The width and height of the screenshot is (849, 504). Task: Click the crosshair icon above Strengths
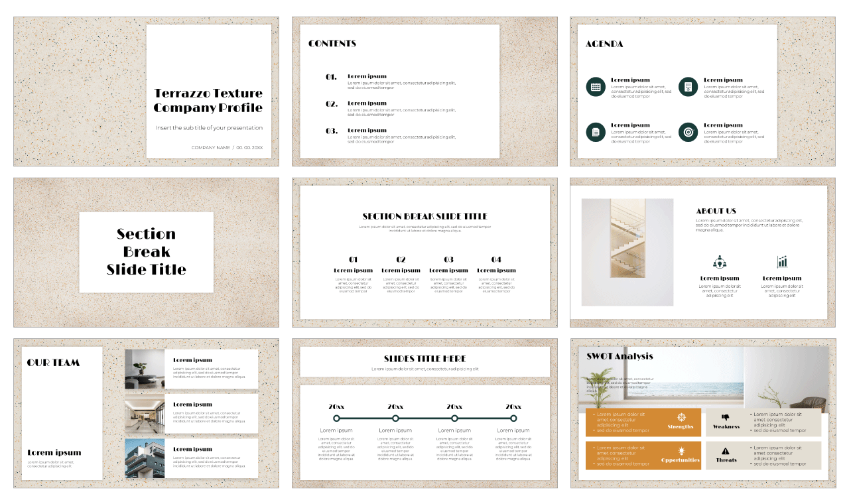coord(681,417)
